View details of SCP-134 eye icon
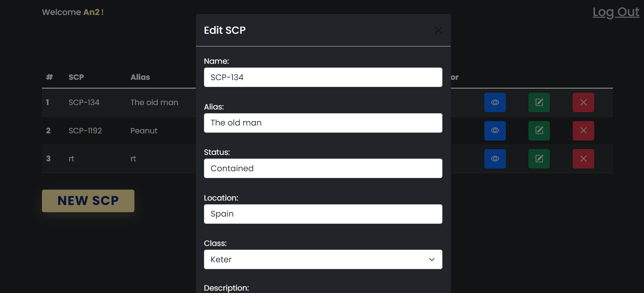 click(495, 102)
